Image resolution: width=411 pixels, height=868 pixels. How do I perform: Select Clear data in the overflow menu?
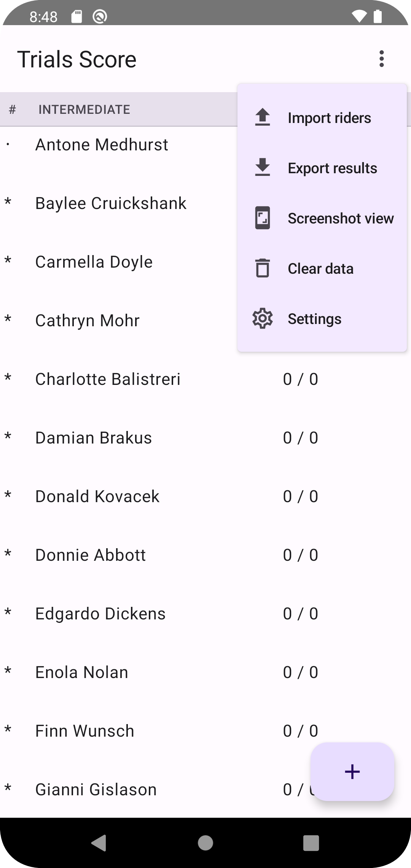pos(320,269)
